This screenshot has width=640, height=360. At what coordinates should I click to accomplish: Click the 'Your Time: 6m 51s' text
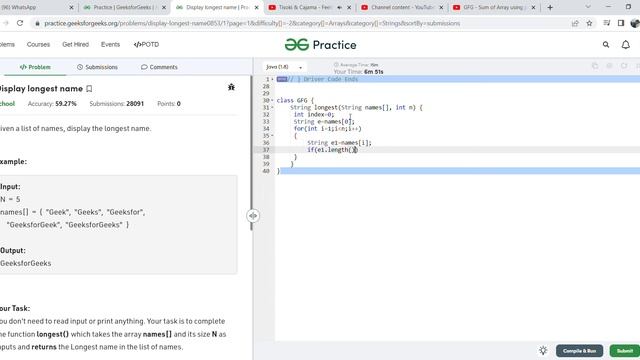coord(359,72)
